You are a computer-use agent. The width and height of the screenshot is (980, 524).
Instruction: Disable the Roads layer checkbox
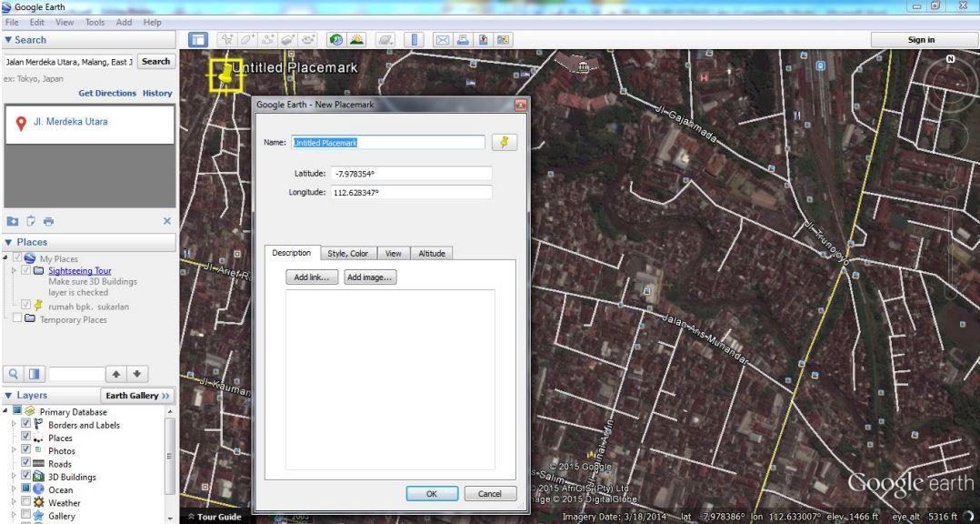tap(25, 462)
